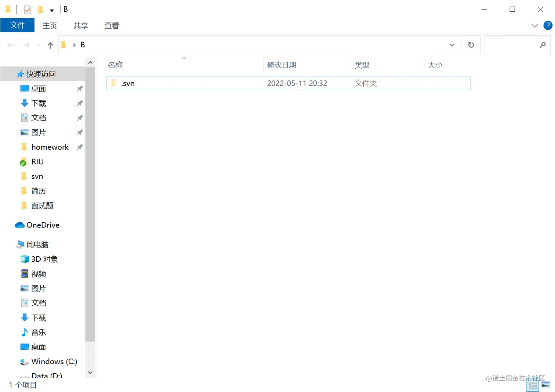
Task: Click the pin icon beside pinned 图片
Action: (80, 133)
